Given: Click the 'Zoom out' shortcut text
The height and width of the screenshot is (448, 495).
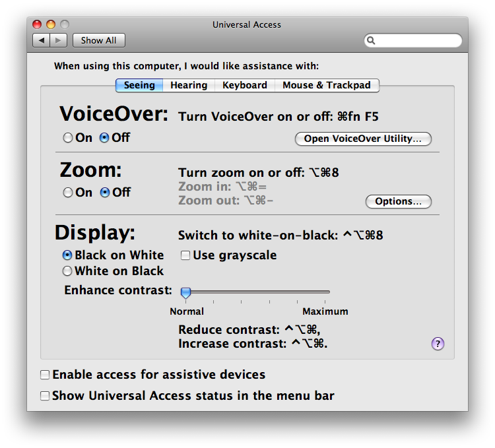Looking at the screenshot, I should [x=226, y=201].
